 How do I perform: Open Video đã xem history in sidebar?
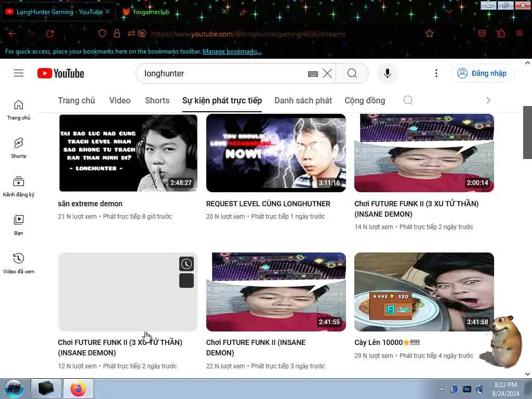19,263
